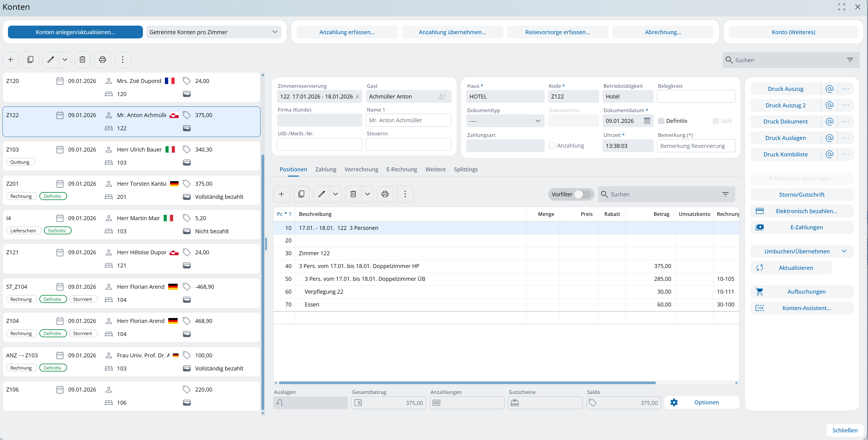Screen dimensions: 868x440
Task: Expand Umbuchen/Übernehmen menu
Action: coord(844,251)
